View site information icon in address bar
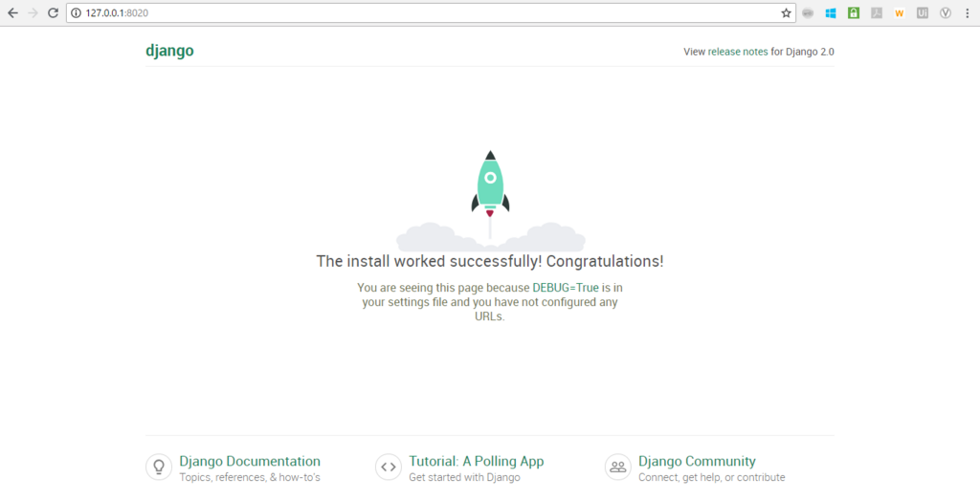 [x=77, y=13]
